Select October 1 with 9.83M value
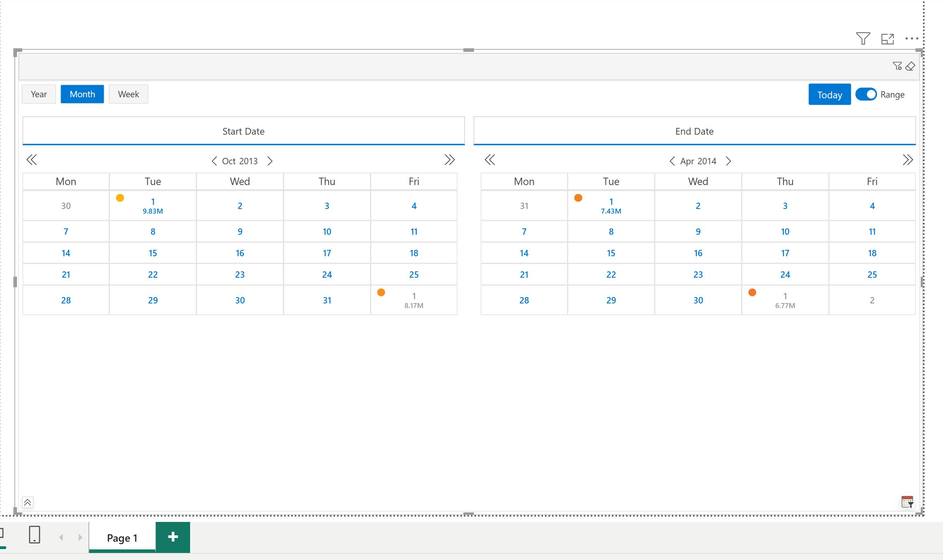This screenshot has width=943, height=560. tap(153, 206)
